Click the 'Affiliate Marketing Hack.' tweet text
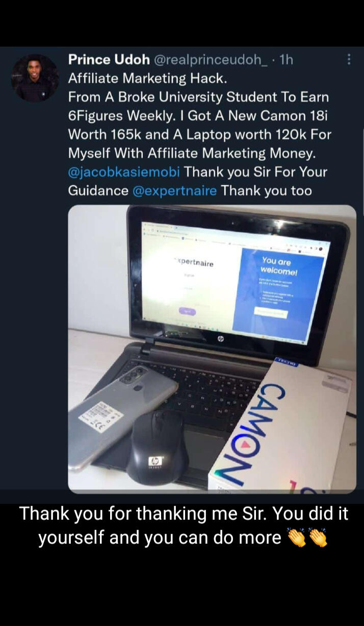Viewport: 364px width, 626px height. pyautogui.click(x=148, y=79)
